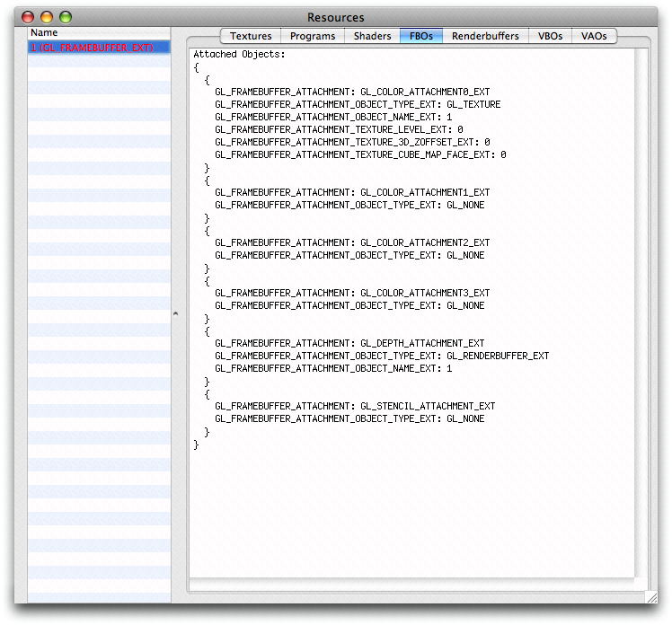Click the 'Attached Objects:' text line
This screenshot has height=625, width=672.
click(239, 55)
